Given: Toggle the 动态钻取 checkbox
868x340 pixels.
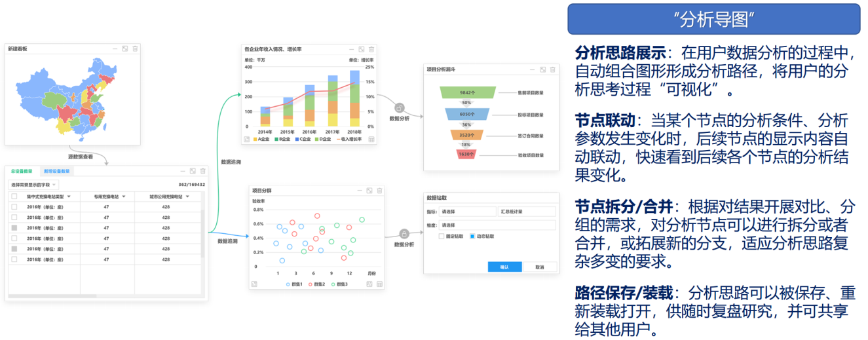Looking at the screenshot, I should [472, 236].
